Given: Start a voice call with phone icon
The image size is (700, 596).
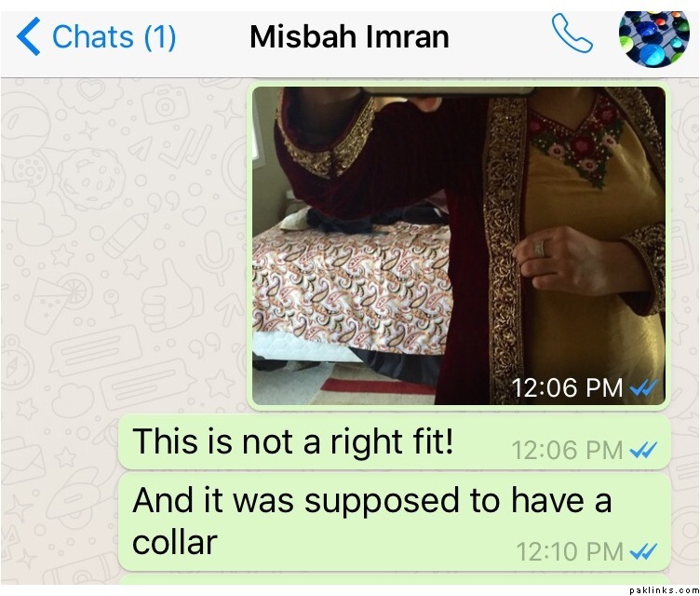Looking at the screenshot, I should pyautogui.click(x=572, y=34).
